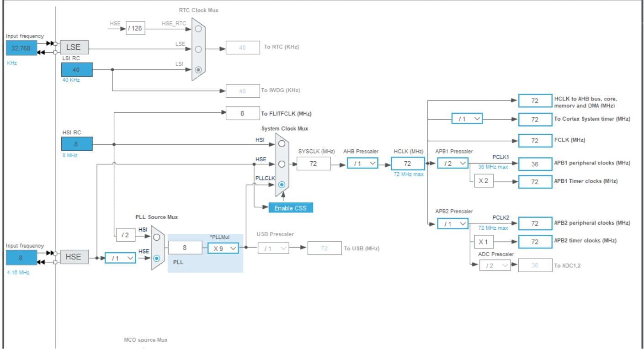
Task: Select HSI in System Clock Mux
Action: coord(282,143)
